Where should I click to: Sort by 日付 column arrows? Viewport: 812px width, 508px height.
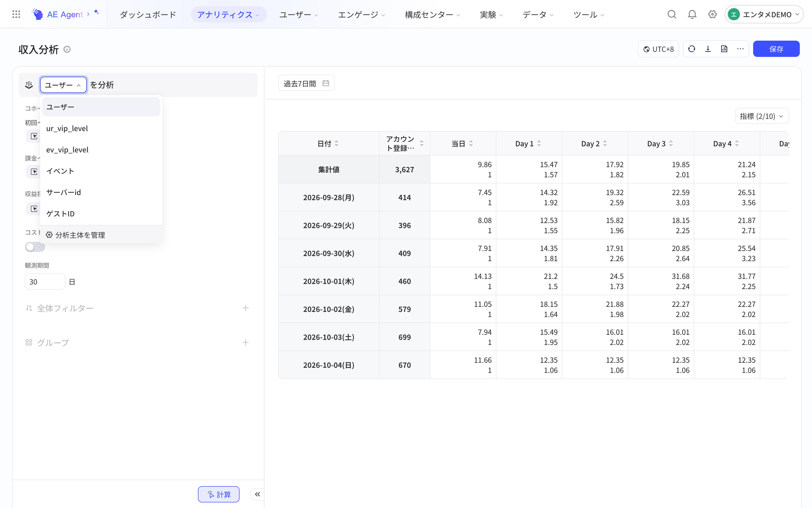point(336,144)
